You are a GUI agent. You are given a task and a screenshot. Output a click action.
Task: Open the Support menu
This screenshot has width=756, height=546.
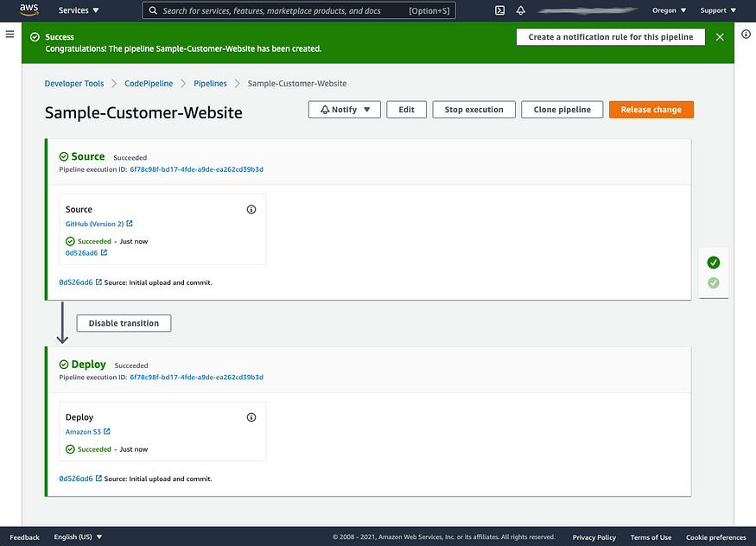pyautogui.click(x=718, y=10)
